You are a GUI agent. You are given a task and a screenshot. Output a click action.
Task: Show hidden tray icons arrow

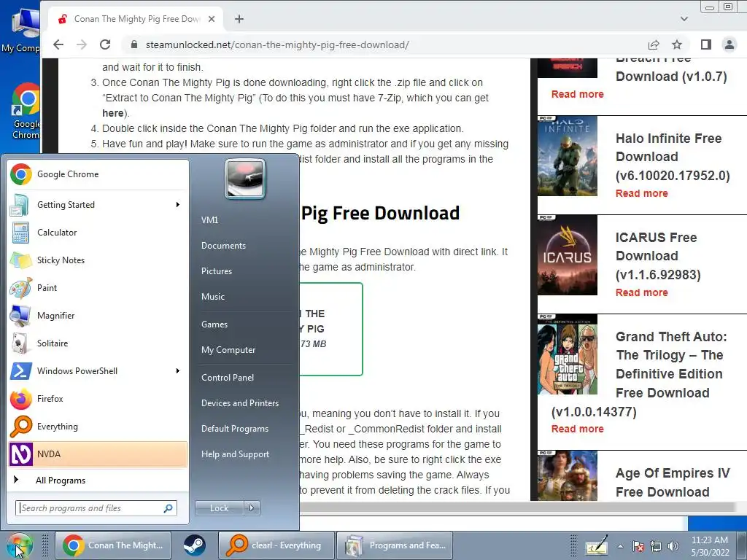point(620,546)
